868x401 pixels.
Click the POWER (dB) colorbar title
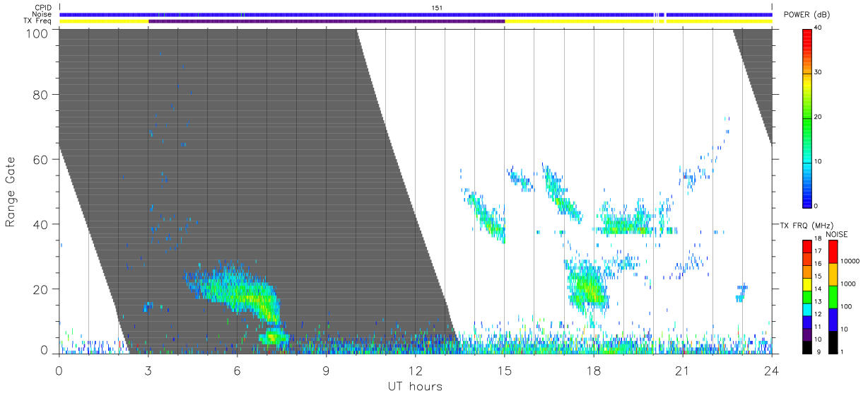coord(807,15)
